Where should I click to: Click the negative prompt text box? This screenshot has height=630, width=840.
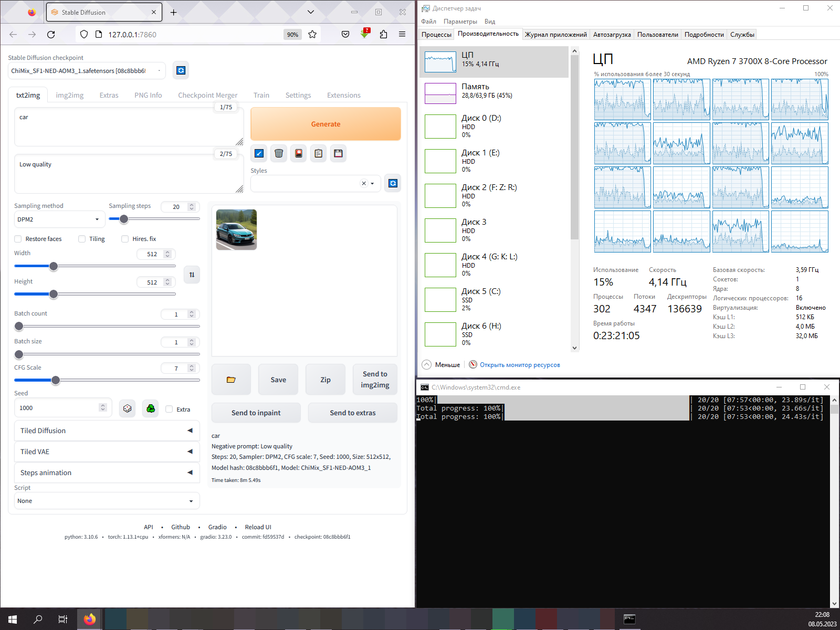[x=129, y=174]
